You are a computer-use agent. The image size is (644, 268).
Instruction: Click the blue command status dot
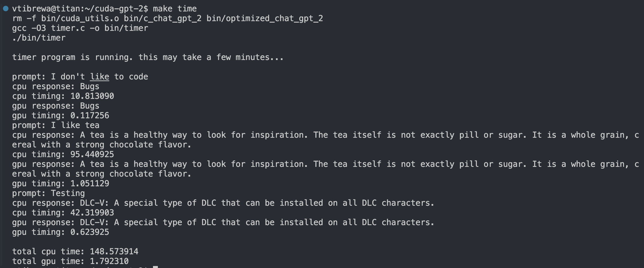(x=6, y=9)
